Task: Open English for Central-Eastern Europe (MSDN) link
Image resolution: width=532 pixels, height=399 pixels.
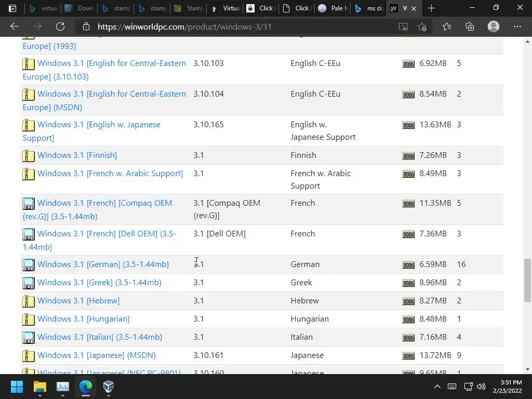Action: tap(104, 100)
